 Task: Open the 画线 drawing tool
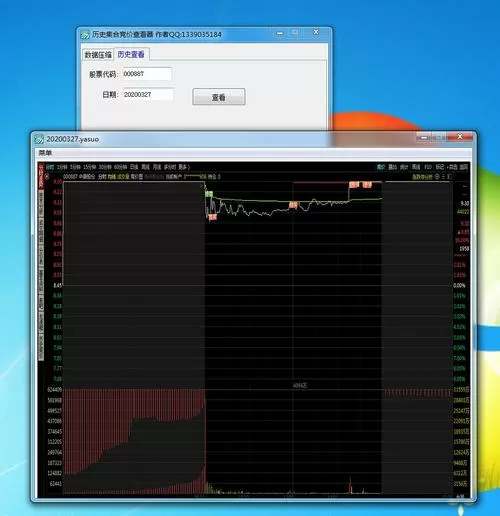[416, 167]
